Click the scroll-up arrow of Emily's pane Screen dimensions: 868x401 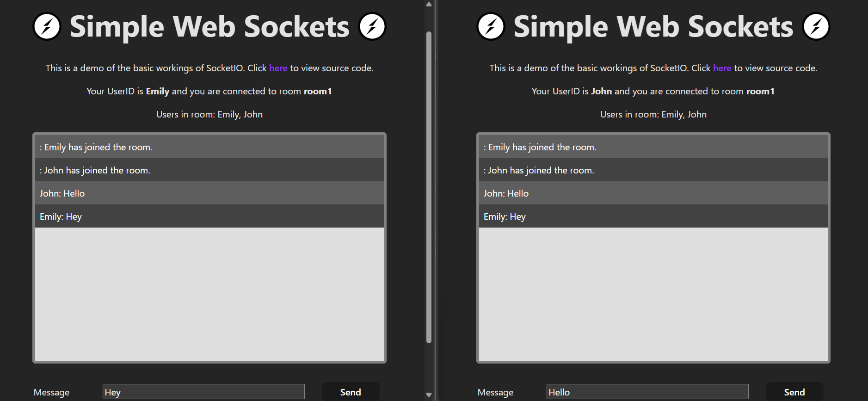(429, 4)
